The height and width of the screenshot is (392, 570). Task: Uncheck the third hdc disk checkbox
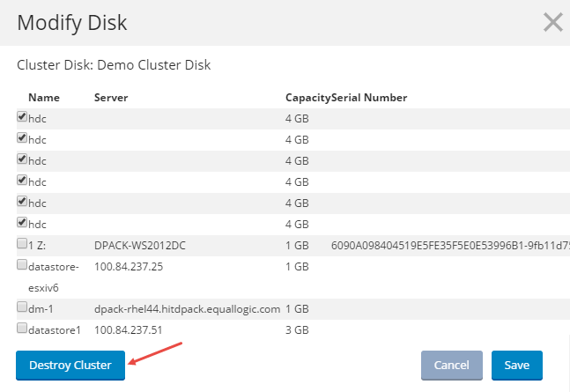[x=22, y=159]
